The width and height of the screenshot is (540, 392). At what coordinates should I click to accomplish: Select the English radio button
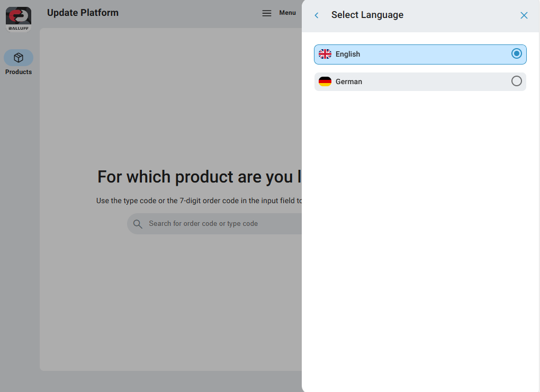[x=516, y=53]
